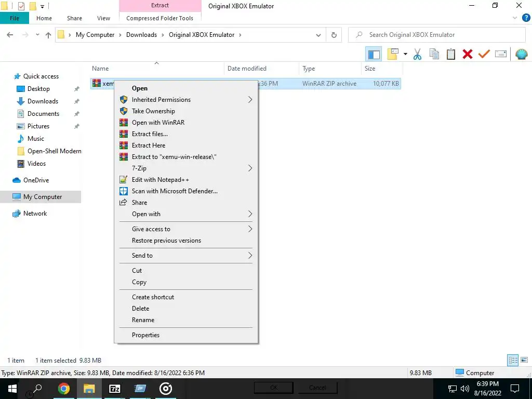Open 7-Zip File Manager from taskbar
532x399 pixels.
point(115,389)
